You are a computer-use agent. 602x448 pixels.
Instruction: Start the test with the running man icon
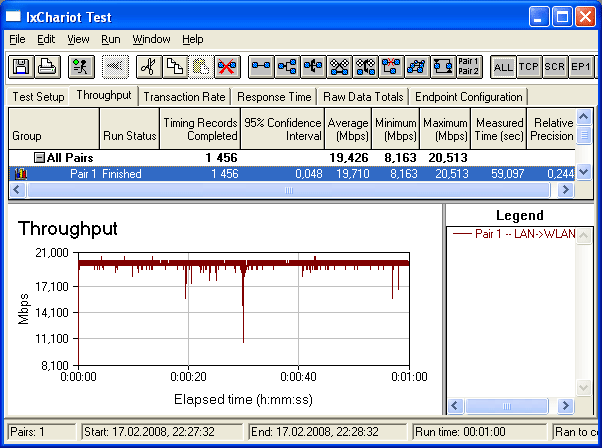point(81,67)
